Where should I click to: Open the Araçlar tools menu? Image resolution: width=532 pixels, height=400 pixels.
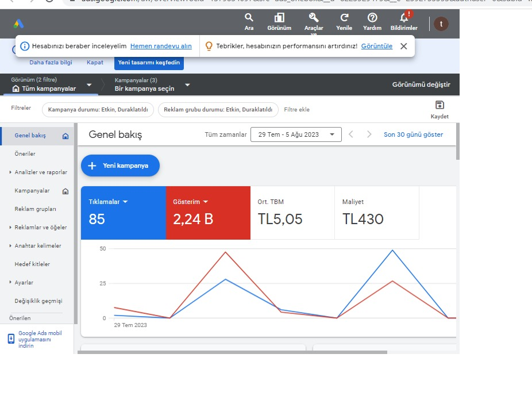[314, 23]
